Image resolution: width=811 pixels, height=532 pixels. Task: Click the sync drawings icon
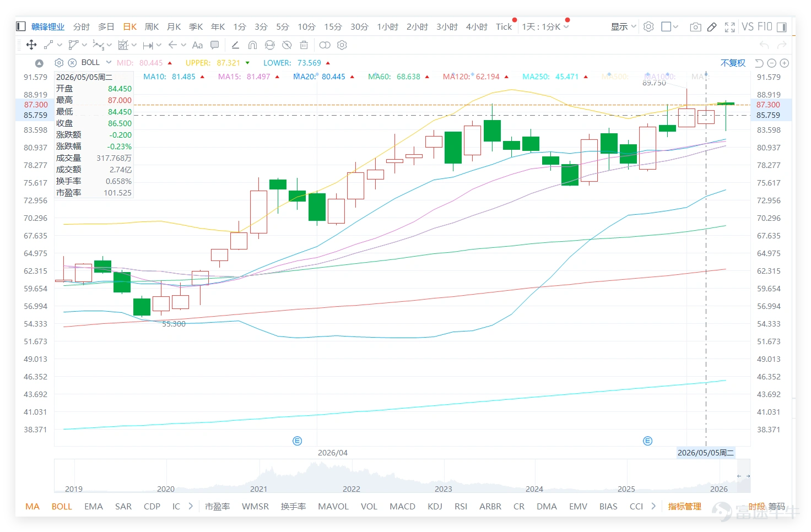(269, 45)
